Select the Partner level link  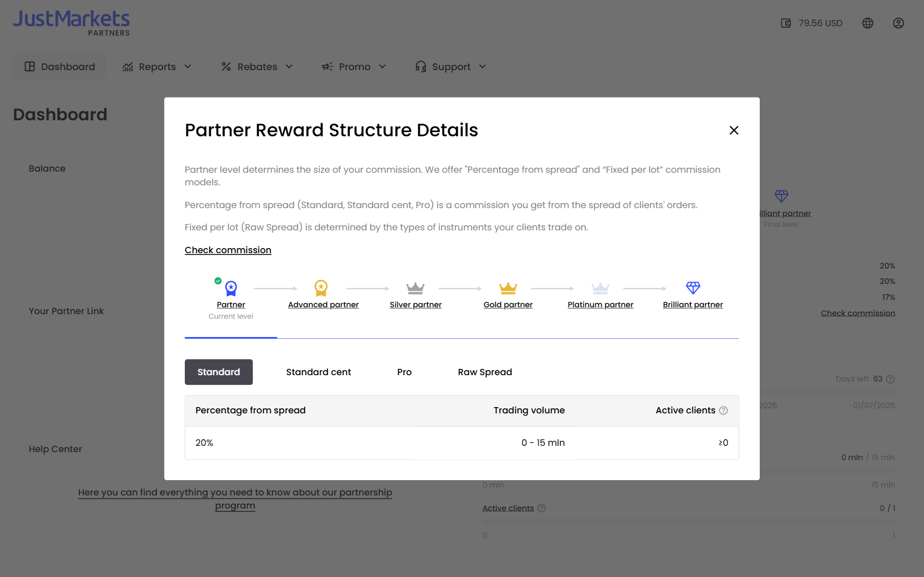pos(231,304)
